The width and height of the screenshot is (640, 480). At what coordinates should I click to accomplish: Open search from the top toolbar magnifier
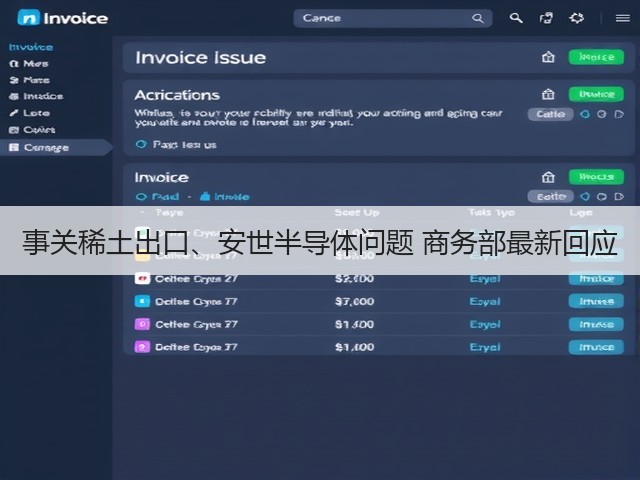pos(516,18)
